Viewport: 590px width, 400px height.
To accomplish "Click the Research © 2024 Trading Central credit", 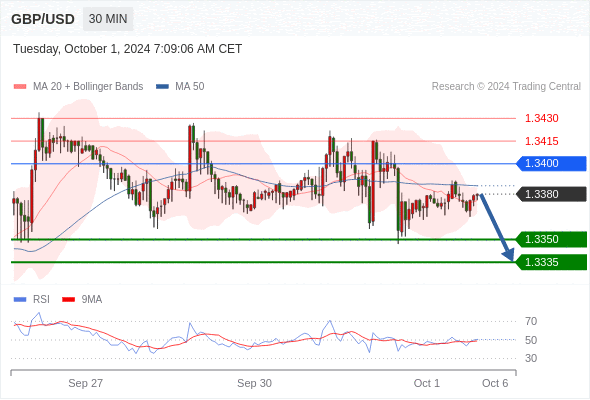I will pyautogui.click(x=506, y=87).
